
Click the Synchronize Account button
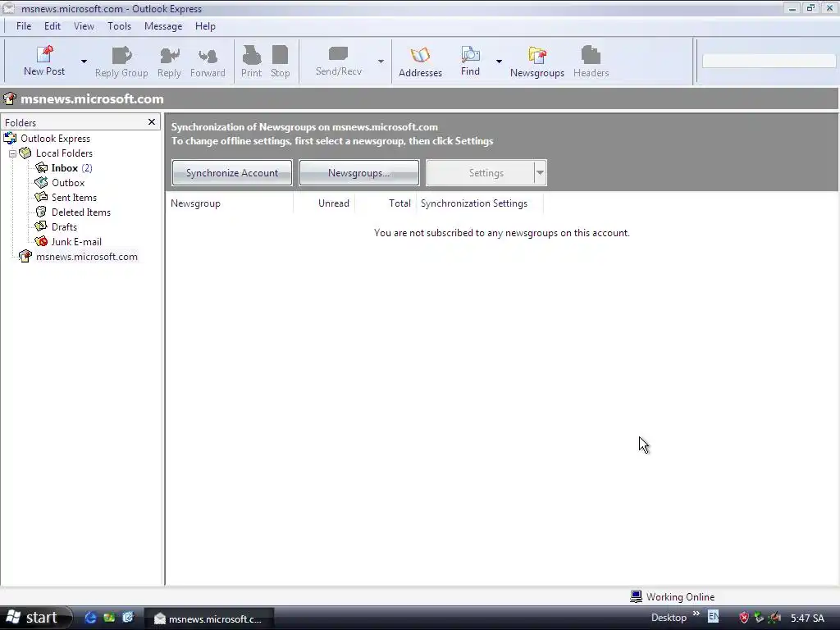tap(232, 173)
